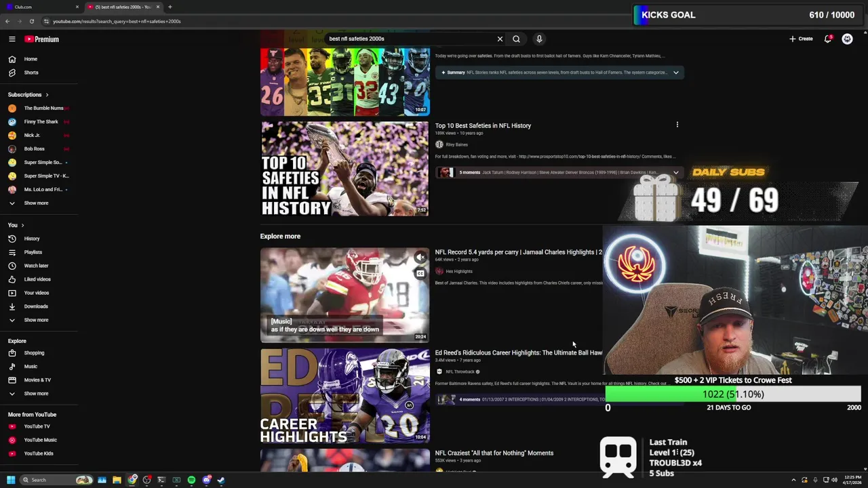Open the YouTube hamburger guide menu

(12, 39)
